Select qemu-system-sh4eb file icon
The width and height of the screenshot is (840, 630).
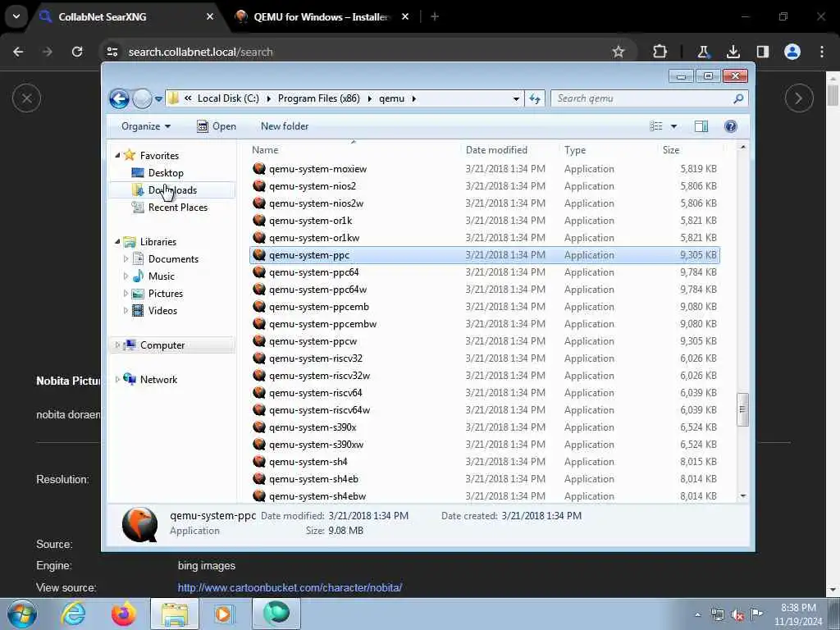click(259, 479)
